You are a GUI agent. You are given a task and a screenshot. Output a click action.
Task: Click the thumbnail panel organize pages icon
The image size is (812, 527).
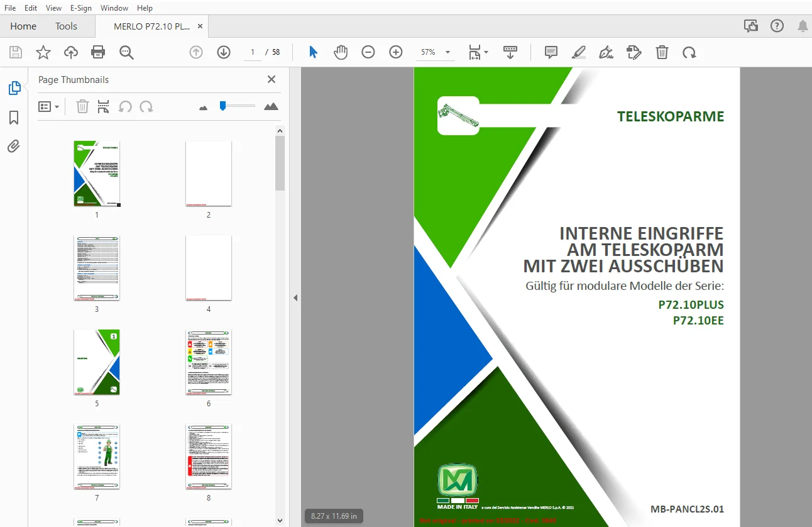point(104,107)
